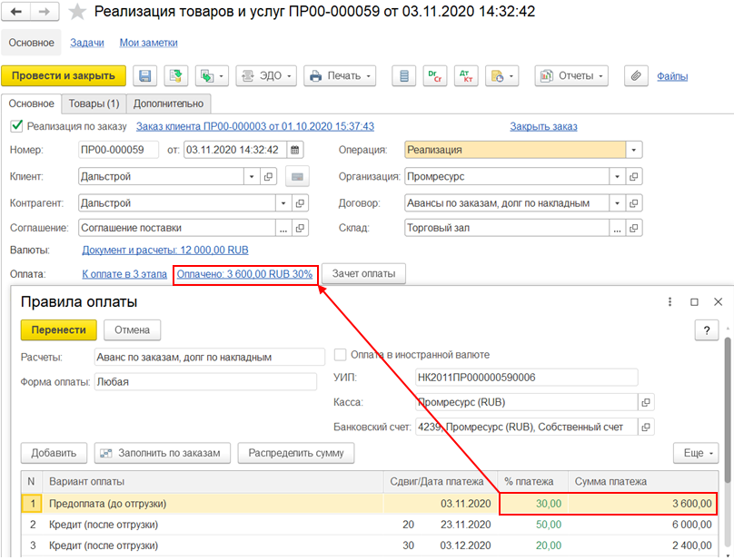Open the paperclip attachments icon
Screen dimensions: 734x560
636,76
